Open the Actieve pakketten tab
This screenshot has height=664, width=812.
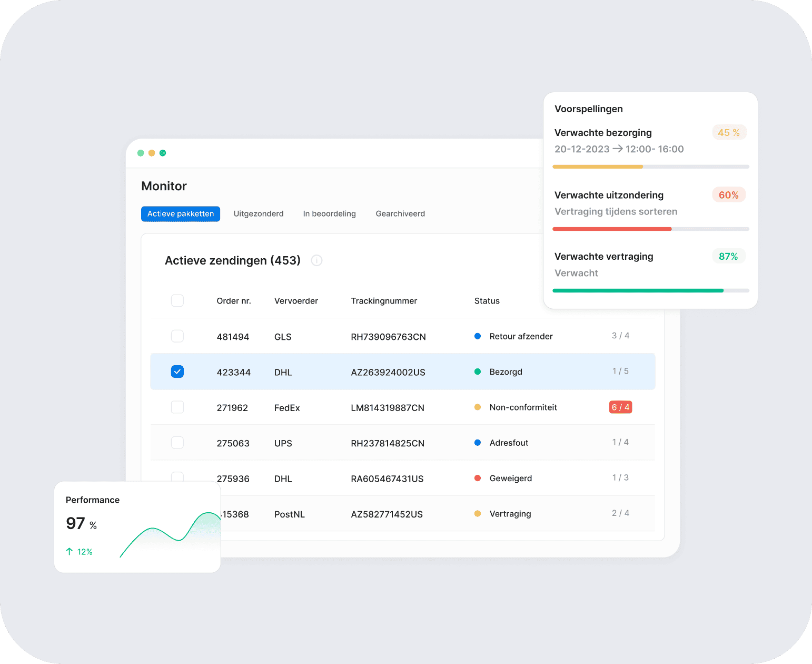[x=181, y=214]
